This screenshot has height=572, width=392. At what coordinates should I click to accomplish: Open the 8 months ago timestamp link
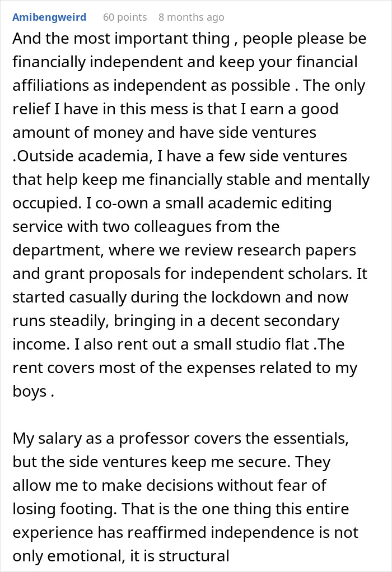tap(191, 17)
